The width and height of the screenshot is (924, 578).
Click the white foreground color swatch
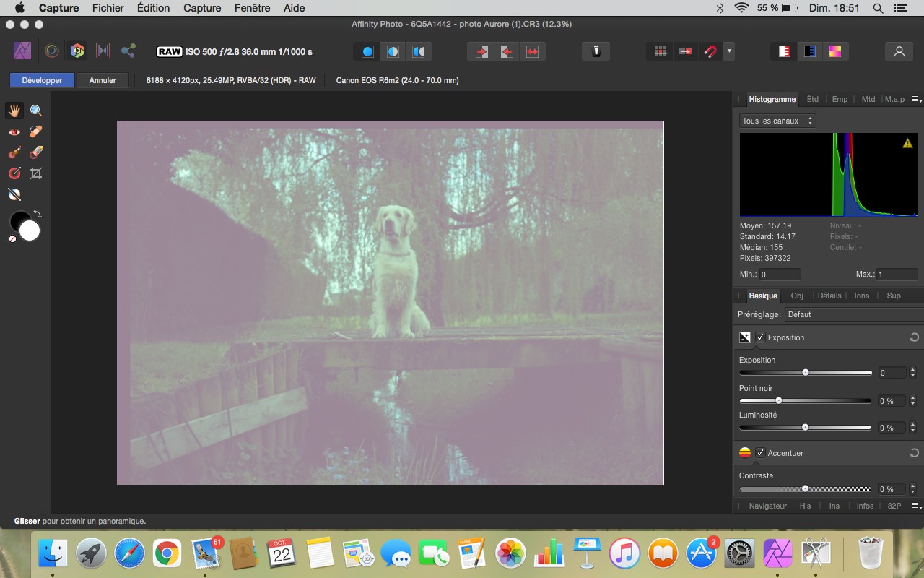[x=30, y=230]
